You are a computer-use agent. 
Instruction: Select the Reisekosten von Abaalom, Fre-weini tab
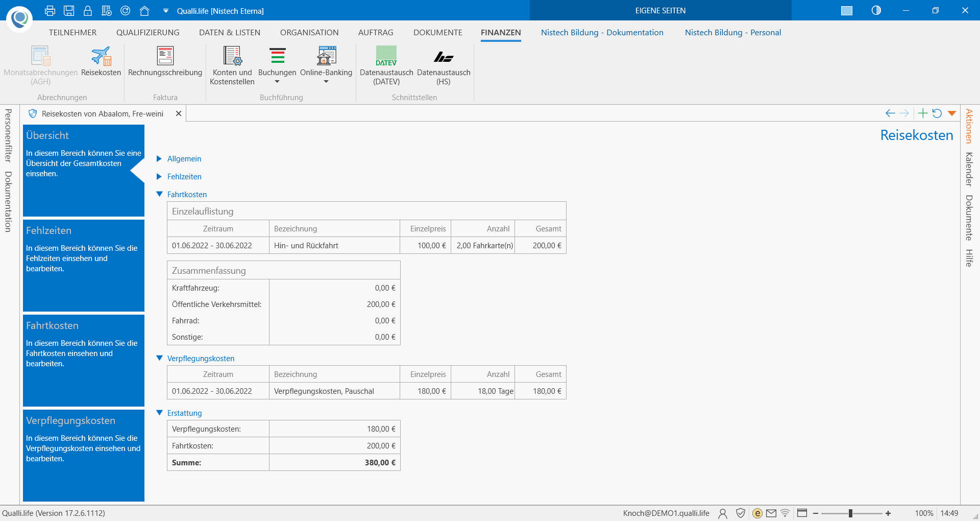click(103, 113)
